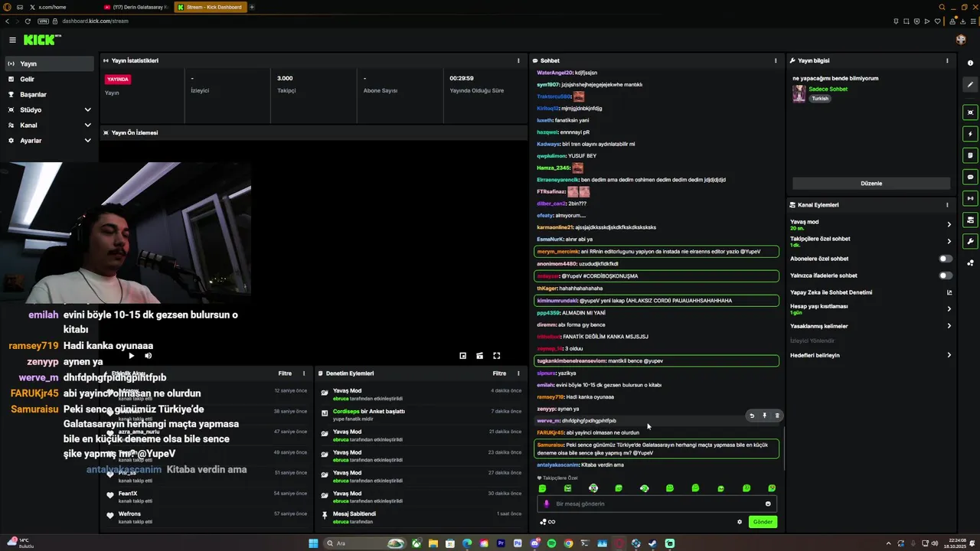Click Sadece Sohbet category link
This screenshot has width=980, height=551.
click(828, 89)
